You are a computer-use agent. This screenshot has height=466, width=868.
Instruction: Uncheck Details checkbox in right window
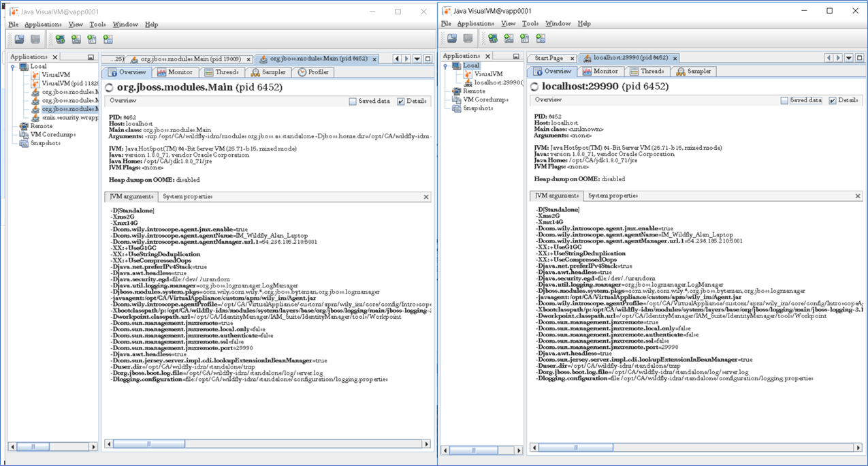coord(833,100)
